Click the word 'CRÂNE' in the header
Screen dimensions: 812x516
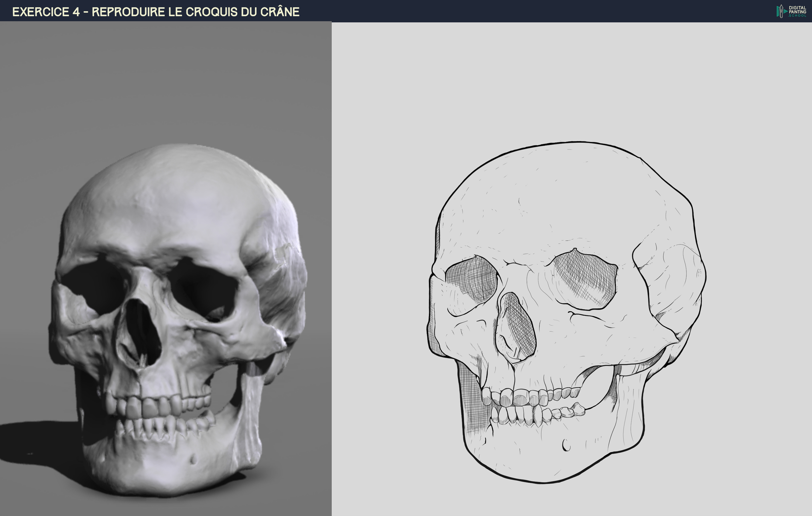click(x=280, y=12)
